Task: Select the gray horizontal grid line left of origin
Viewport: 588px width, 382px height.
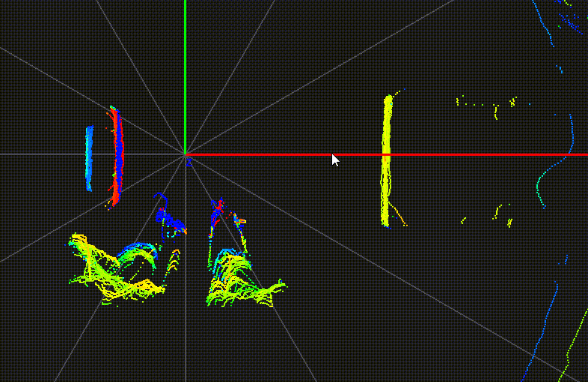Action: point(45,154)
